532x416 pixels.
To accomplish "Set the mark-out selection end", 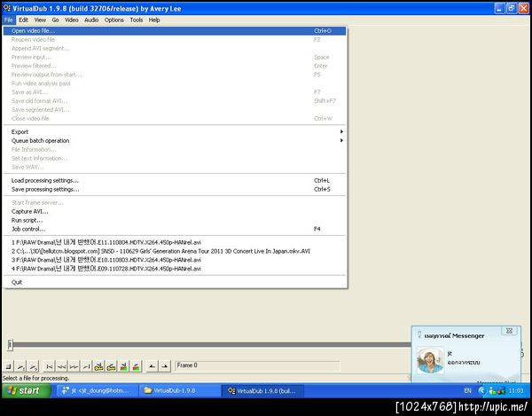I will click(x=165, y=366).
